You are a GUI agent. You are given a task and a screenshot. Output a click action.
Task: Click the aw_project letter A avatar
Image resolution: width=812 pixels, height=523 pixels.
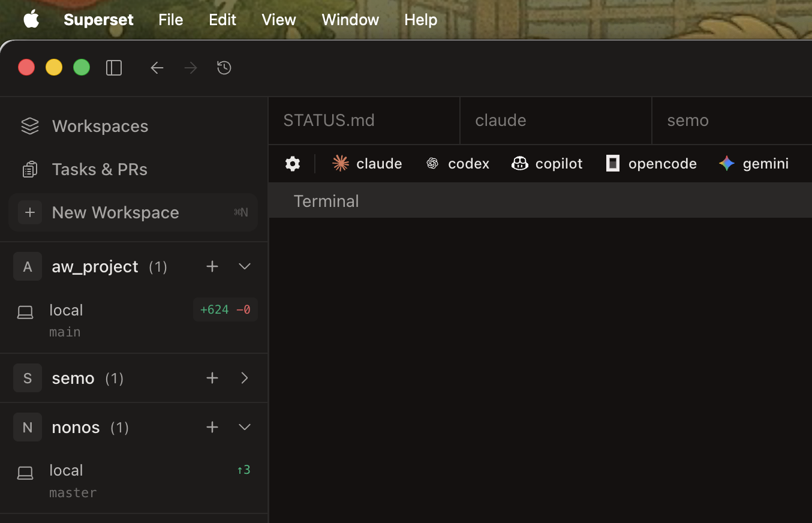(x=28, y=266)
